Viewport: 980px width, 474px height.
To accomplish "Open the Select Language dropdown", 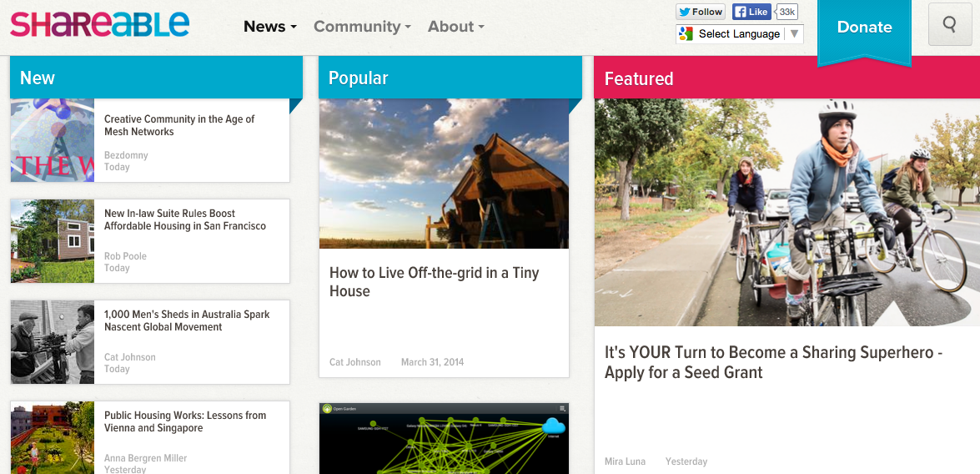I will [740, 34].
